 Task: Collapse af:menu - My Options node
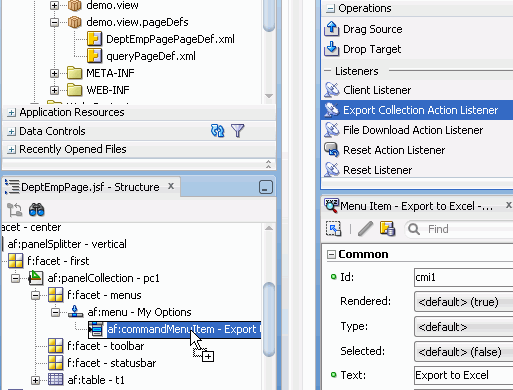[55, 312]
